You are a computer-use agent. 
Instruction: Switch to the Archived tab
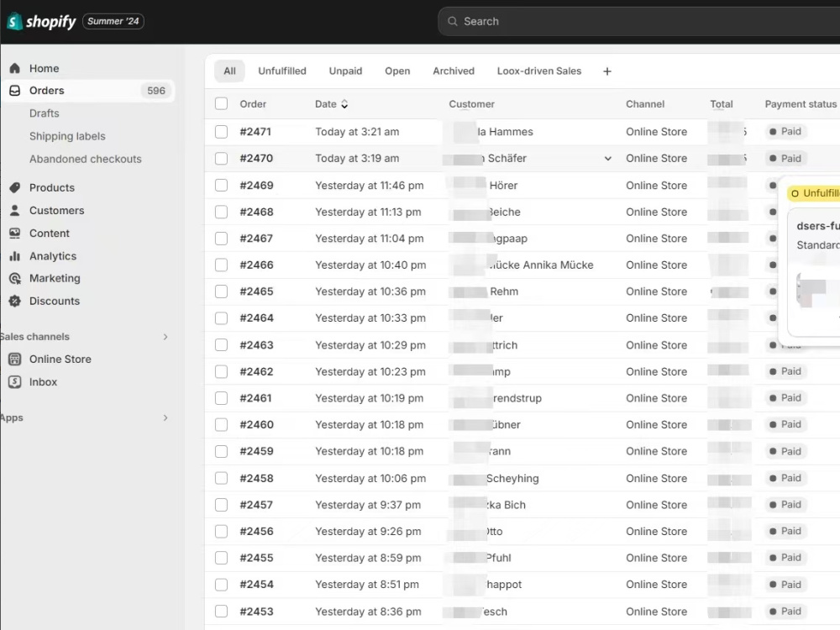[x=454, y=71]
